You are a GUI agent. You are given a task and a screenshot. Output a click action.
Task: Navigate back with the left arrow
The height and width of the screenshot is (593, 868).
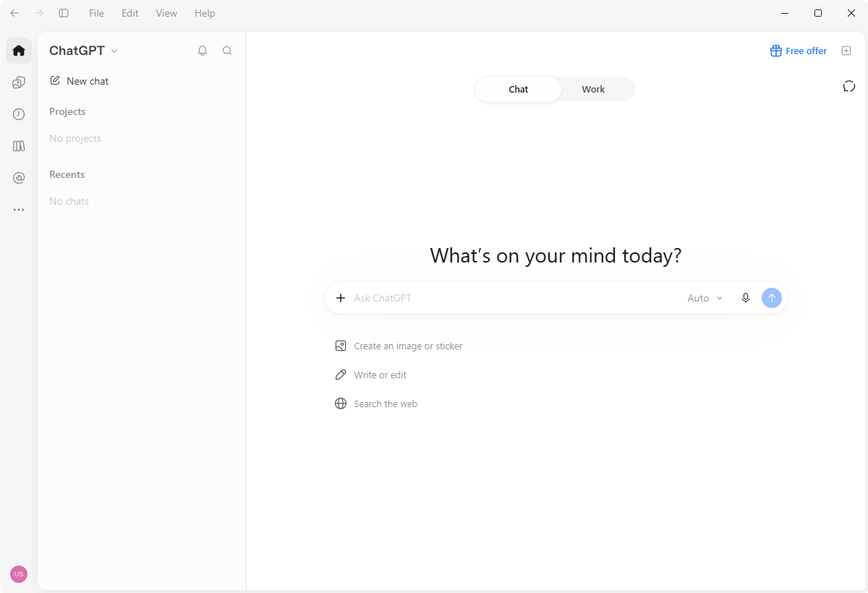[14, 13]
